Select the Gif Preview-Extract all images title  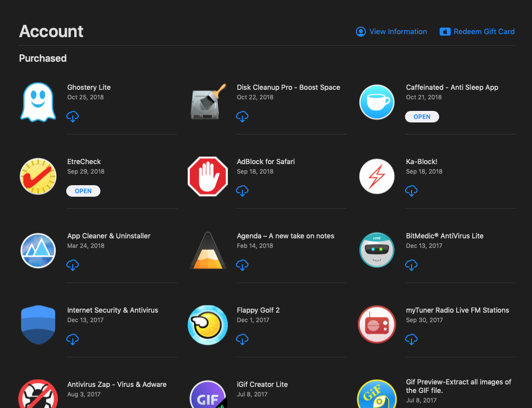(458, 386)
